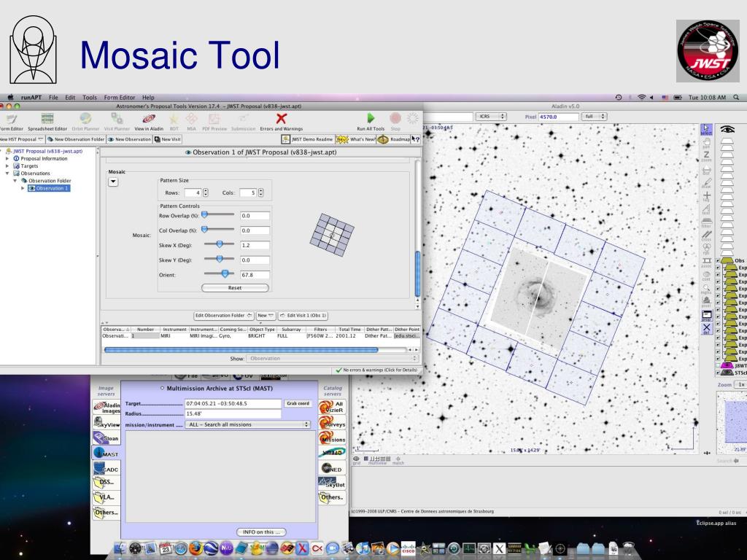Open the runAPT application menu
The width and height of the screenshot is (747, 560).
[x=31, y=97]
